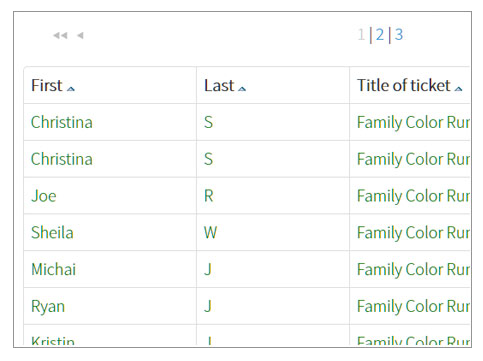
Task: Sort by First column arrow
Action: pos(71,89)
